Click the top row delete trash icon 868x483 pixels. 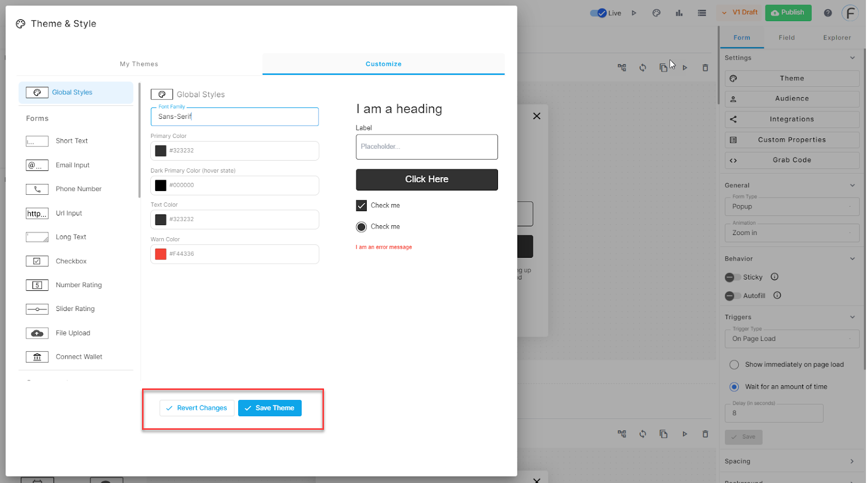click(705, 68)
